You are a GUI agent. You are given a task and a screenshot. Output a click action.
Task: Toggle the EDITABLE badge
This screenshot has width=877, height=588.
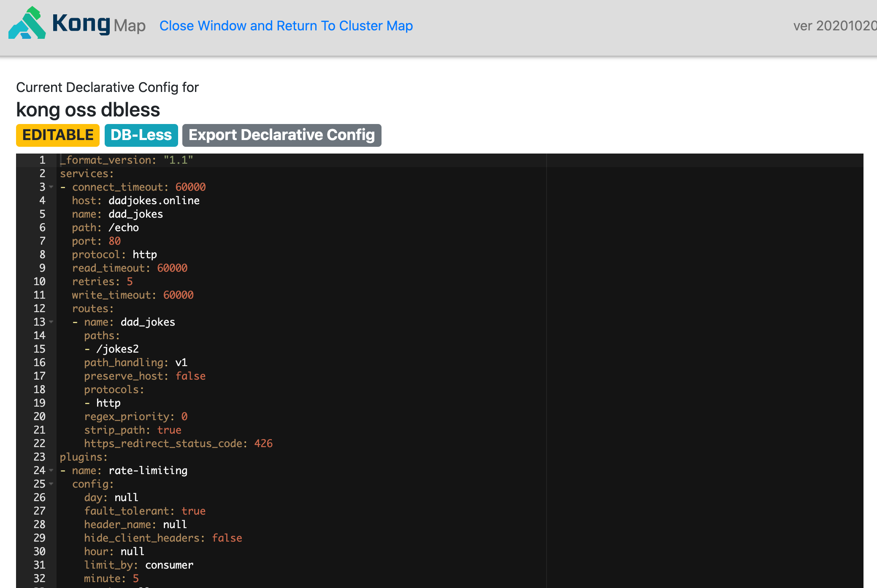(57, 135)
